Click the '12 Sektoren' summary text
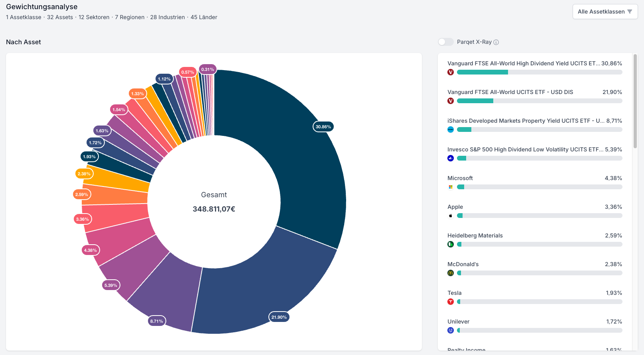 [94, 17]
